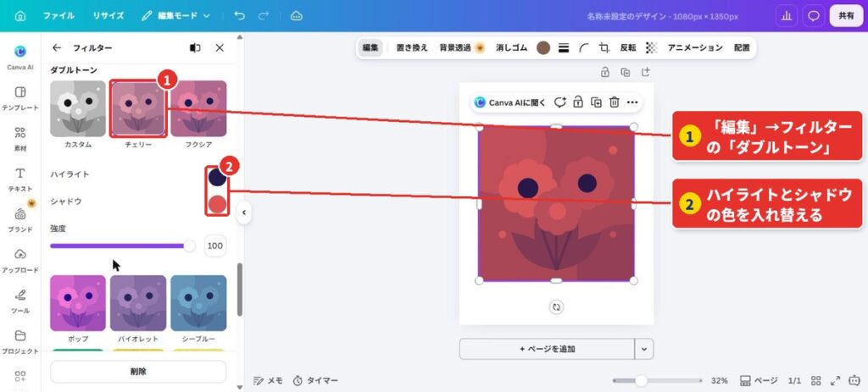Open アニメーション in toolbar
The height and width of the screenshot is (392, 868).
[695, 48]
